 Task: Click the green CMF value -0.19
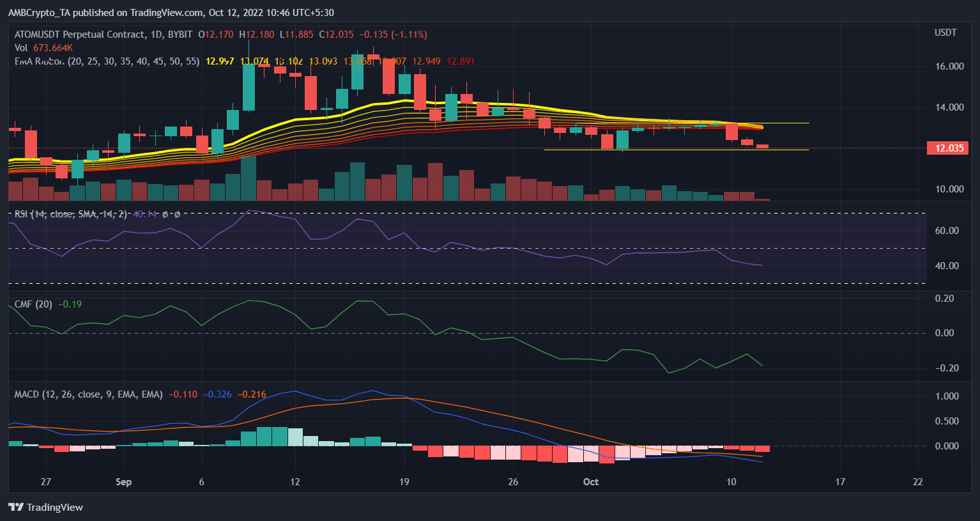pos(70,304)
